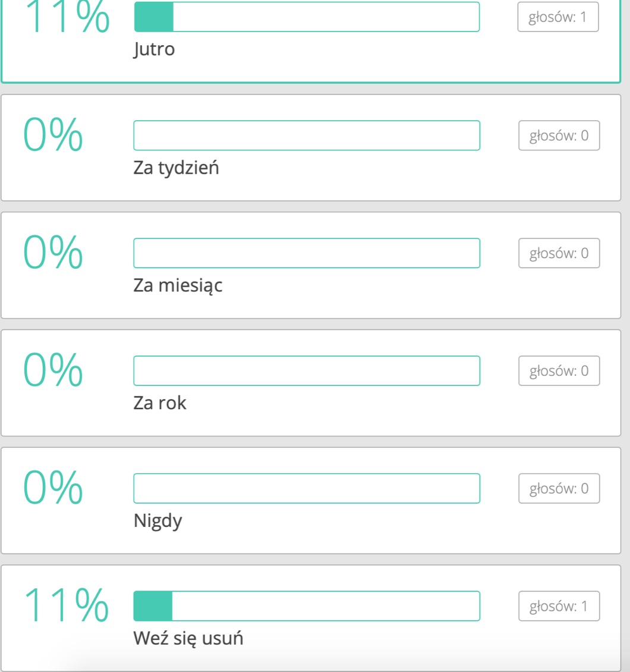Screen dimensions: 630x672
Task: Click the Weź się usuń progress bar
Action: pyautogui.click(x=307, y=606)
